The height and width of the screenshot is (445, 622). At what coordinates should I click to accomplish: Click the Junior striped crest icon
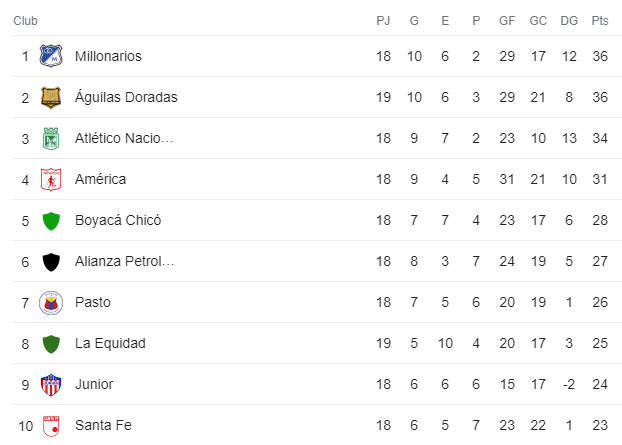coord(51,384)
